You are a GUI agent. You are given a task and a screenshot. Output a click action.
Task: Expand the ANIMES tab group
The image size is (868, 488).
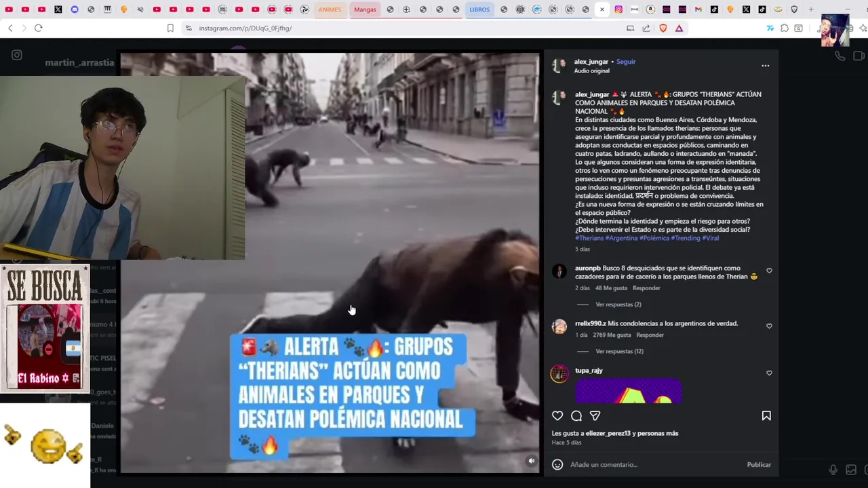[x=330, y=9]
